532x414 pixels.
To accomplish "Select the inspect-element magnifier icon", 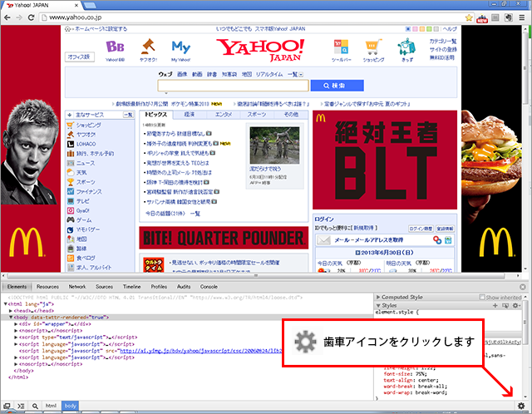I will 35,406.
